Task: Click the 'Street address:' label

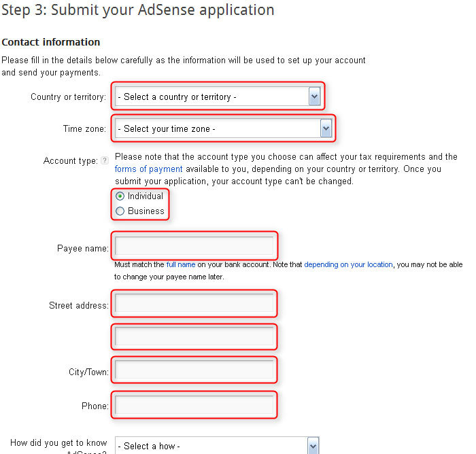Action: [x=79, y=305]
